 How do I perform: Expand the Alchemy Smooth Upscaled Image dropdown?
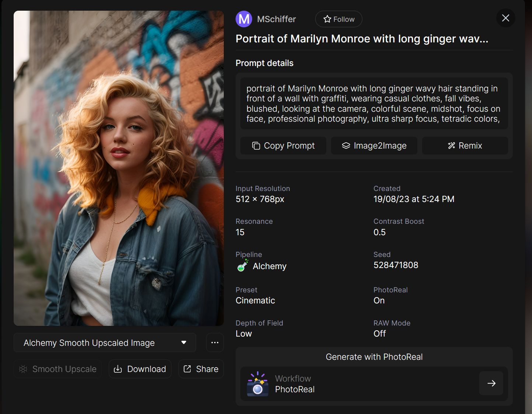(105, 342)
